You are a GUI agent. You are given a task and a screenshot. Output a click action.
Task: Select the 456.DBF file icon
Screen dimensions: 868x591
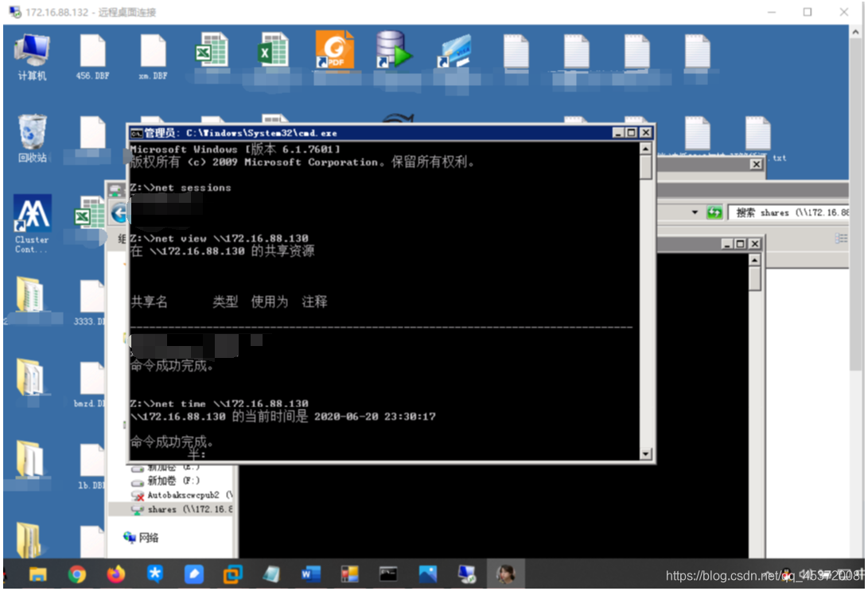click(92, 57)
